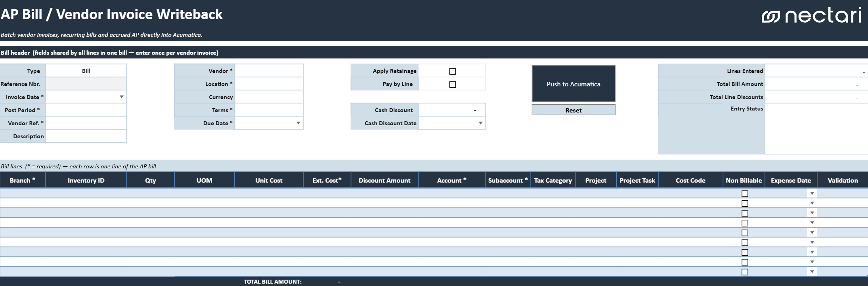The height and width of the screenshot is (286, 868).
Task: Click the Subaccount * column header
Action: (508, 180)
